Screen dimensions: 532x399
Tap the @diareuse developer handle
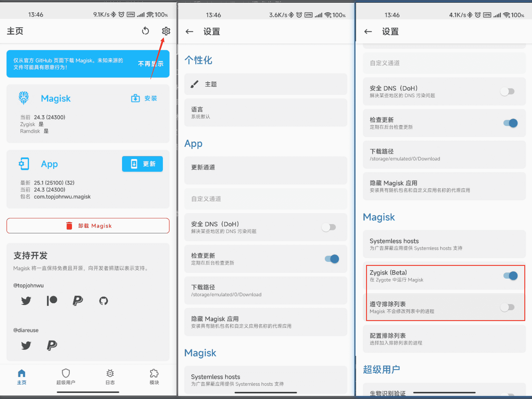click(26, 330)
